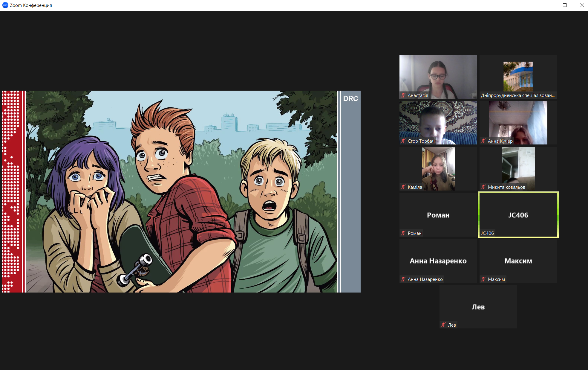Click muted mic icon next to Єгор Торбач
The image size is (588, 370).
[x=403, y=141]
